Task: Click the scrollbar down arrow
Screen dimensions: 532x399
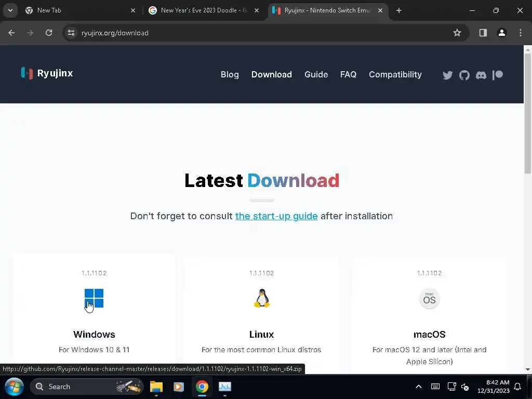Action: pos(528,369)
